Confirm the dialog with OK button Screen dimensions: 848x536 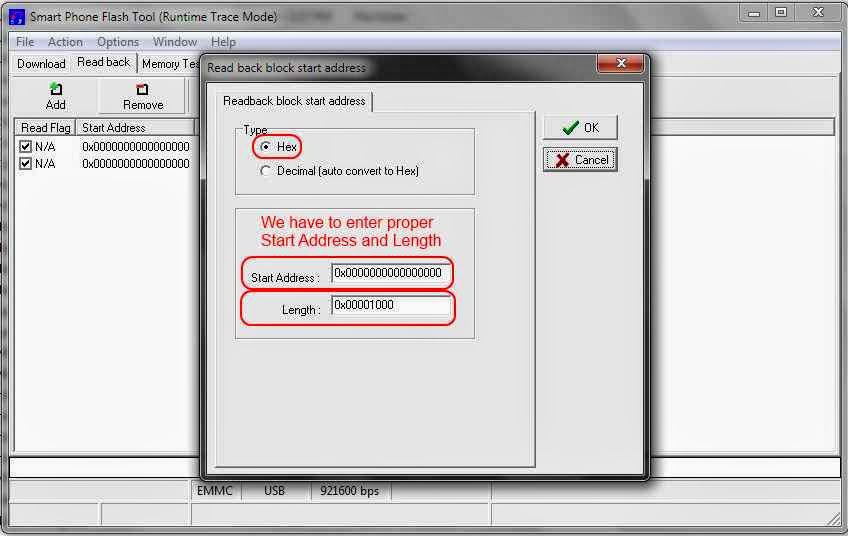coord(580,128)
